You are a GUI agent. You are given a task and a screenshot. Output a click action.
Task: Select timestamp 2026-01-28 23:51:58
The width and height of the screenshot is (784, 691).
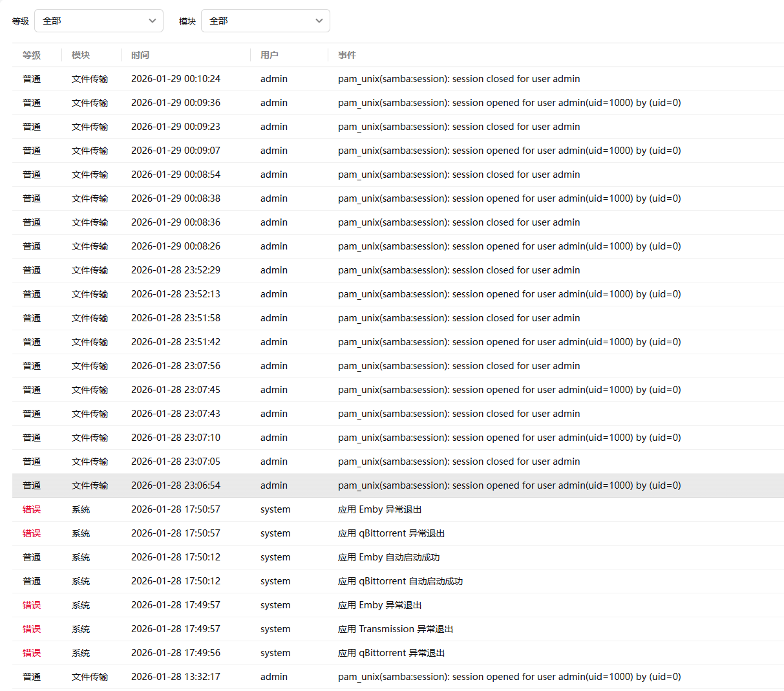tap(176, 318)
